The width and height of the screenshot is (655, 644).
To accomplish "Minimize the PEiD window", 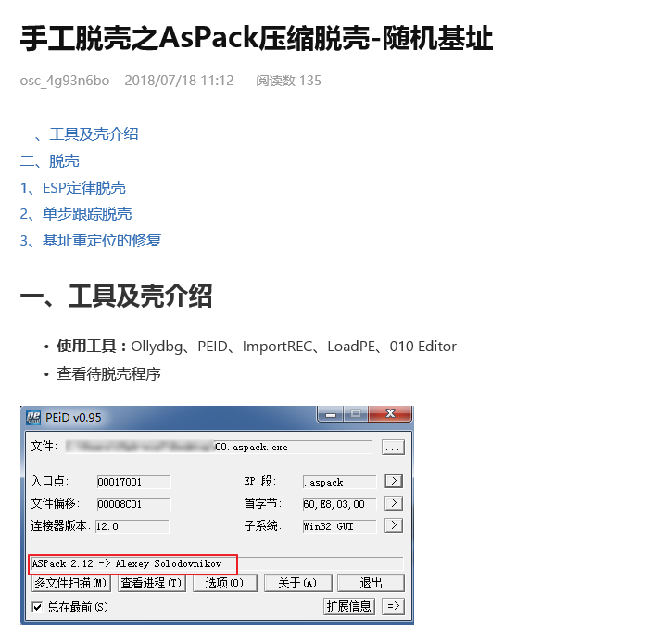I will click(327, 415).
